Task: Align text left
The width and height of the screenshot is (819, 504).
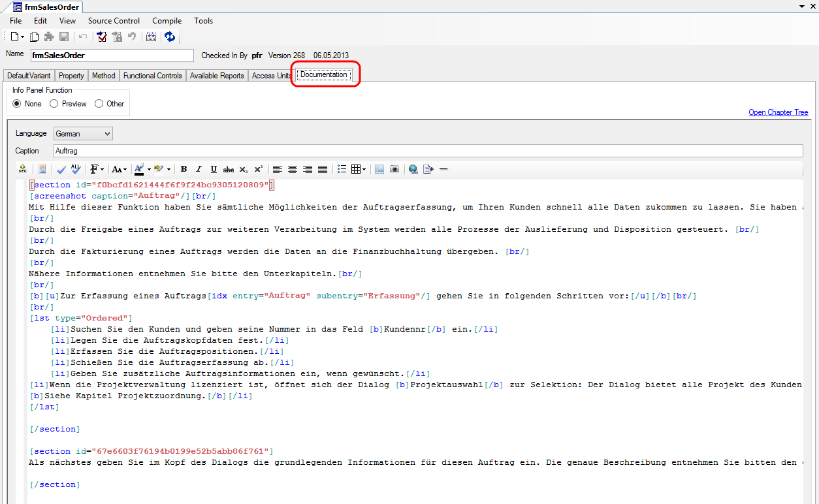Action: (278, 169)
